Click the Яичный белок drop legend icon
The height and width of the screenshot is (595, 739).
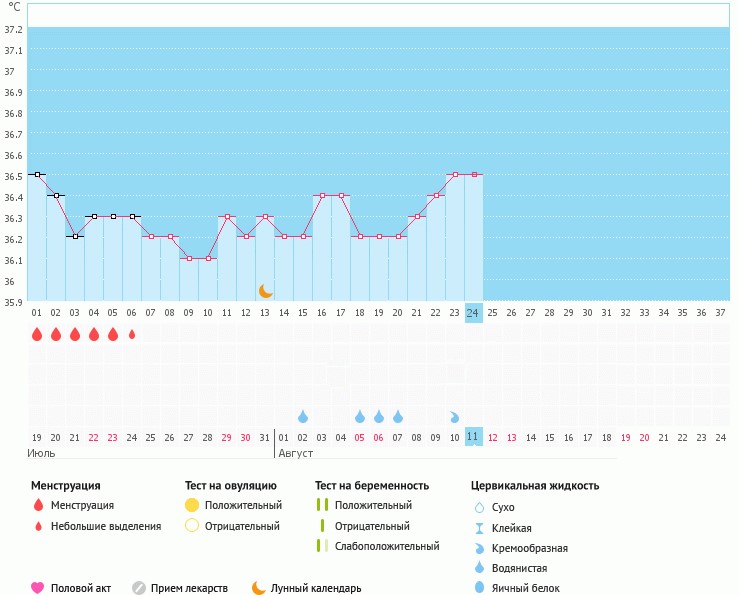[480, 588]
